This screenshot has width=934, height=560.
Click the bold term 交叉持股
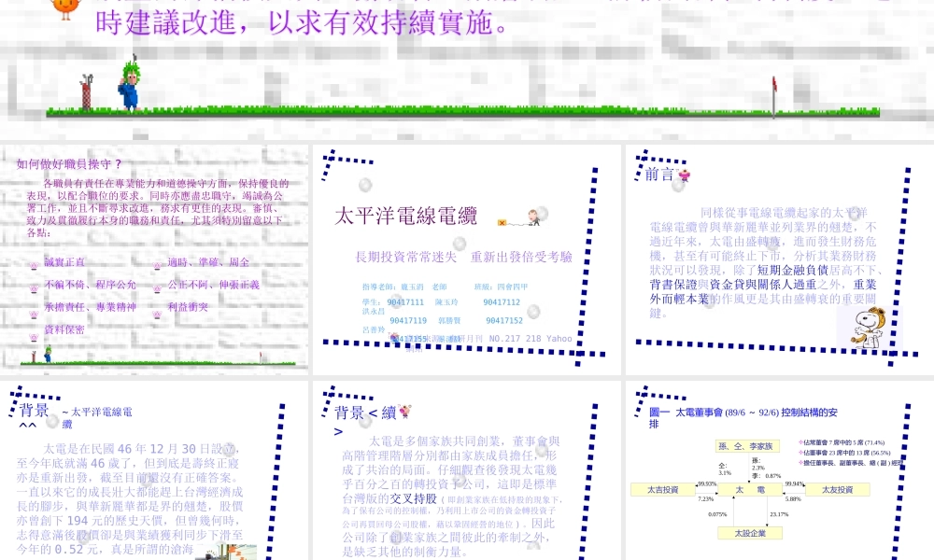point(414,498)
